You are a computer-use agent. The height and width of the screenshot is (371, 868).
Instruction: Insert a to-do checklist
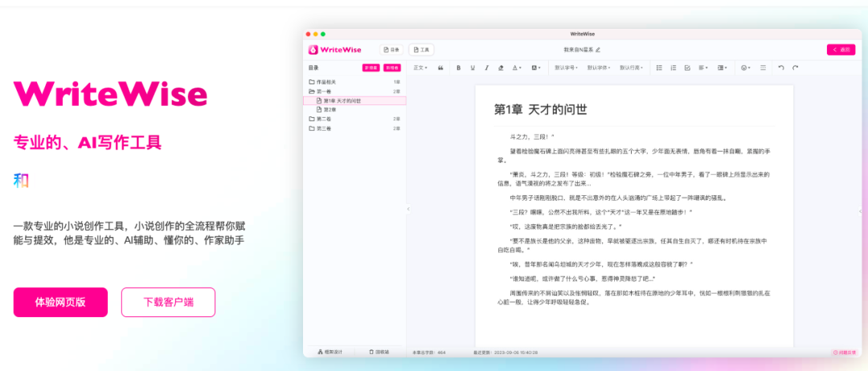coord(687,68)
